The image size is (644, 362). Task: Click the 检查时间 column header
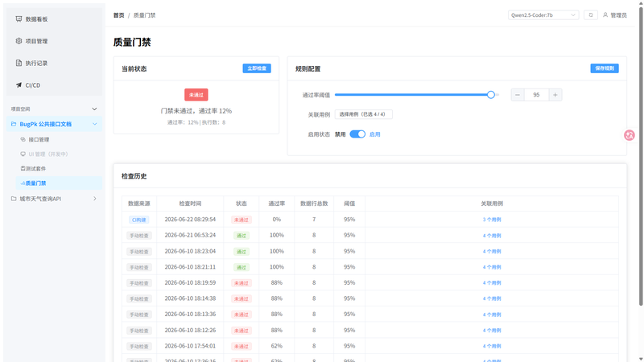(190, 204)
